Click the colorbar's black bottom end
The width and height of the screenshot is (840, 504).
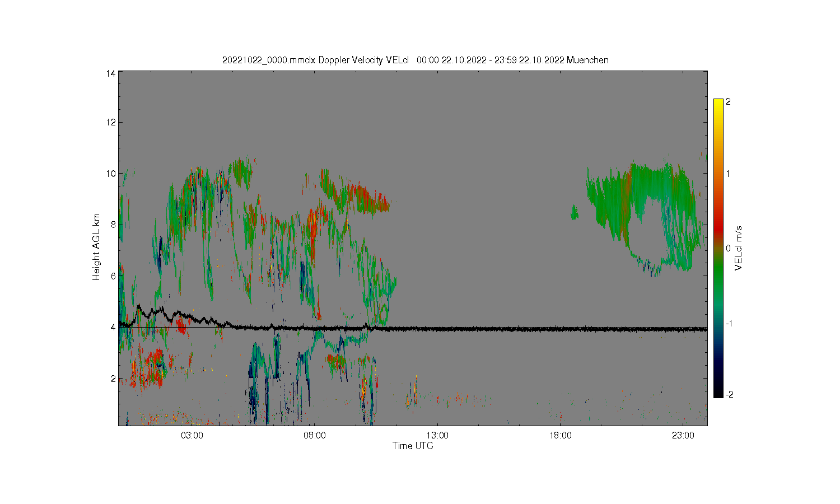pyautogui.click(x=718, y=392)
